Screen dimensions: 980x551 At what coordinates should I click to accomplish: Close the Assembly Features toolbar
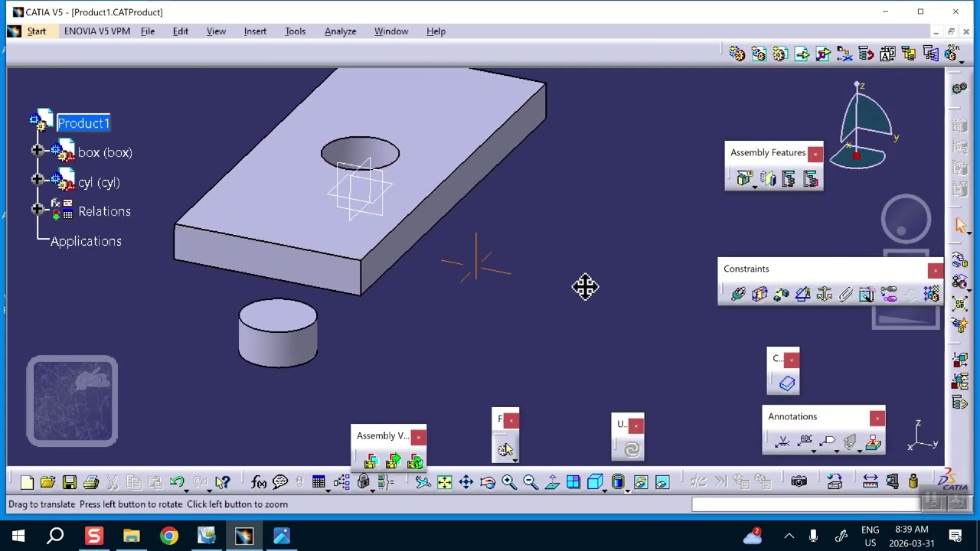click(815, 155)
